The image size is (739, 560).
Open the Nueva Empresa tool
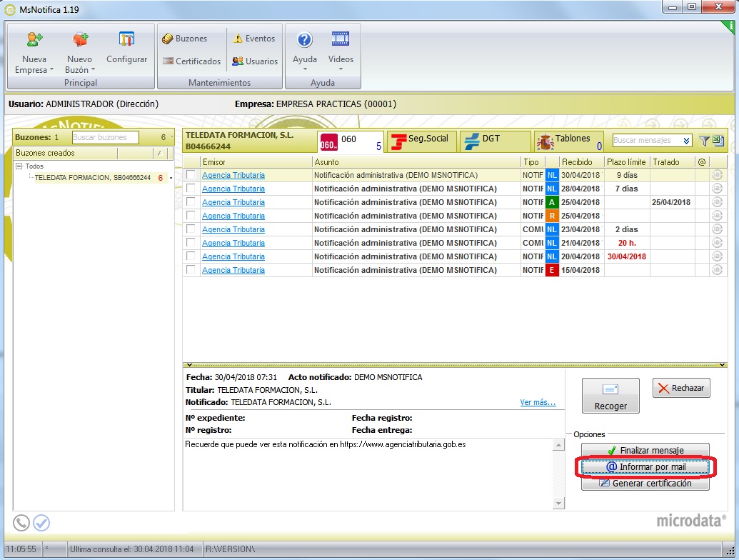pos(34,52)
